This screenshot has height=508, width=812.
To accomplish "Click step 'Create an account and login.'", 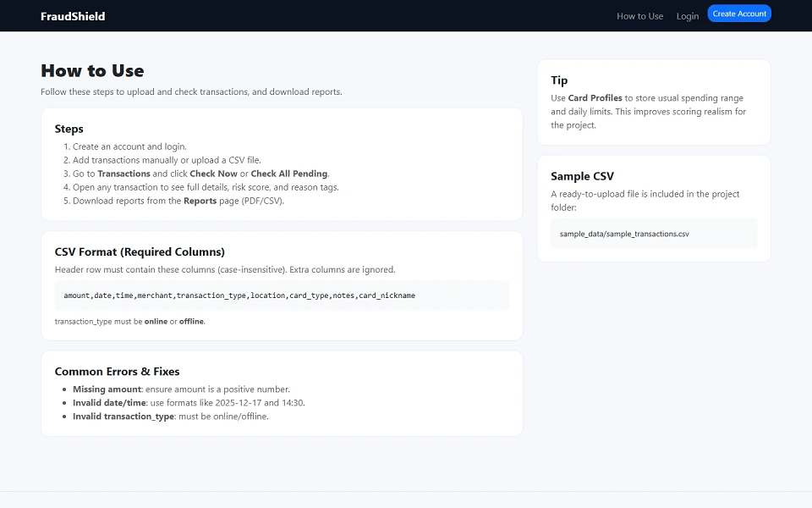I will coord(129,146).
